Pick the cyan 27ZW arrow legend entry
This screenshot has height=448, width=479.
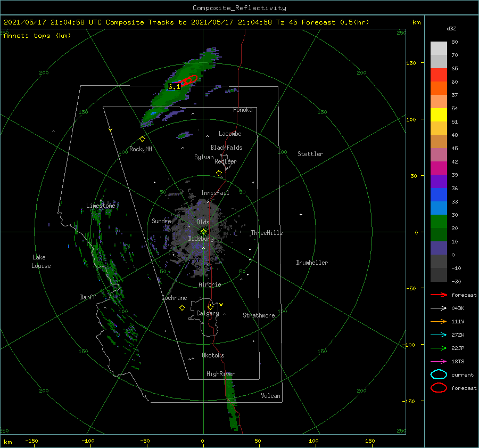[439, 335]
